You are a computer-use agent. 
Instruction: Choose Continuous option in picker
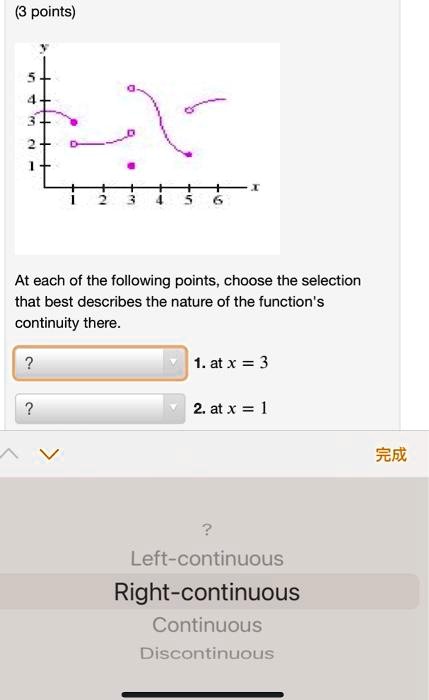pyautogui.click(x=207, y=625)
